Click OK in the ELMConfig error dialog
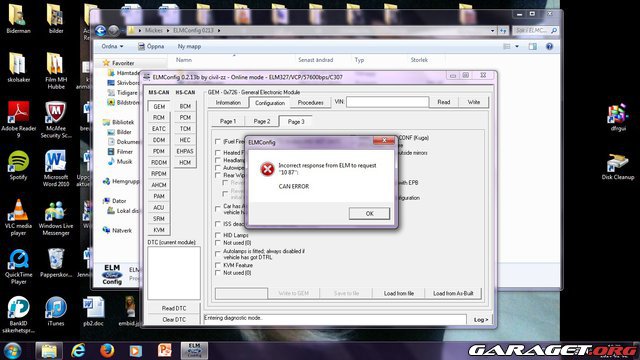 369,213
